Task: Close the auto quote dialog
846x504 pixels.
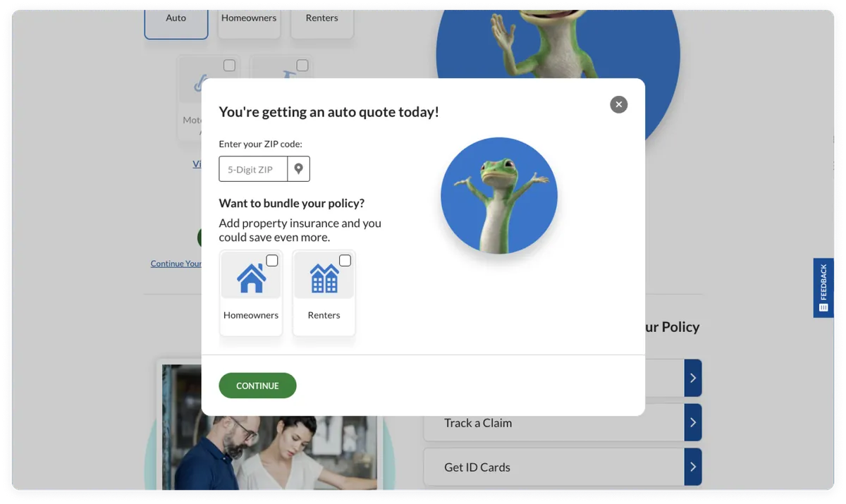Action: pyautogui.click(x=618, y=104)
